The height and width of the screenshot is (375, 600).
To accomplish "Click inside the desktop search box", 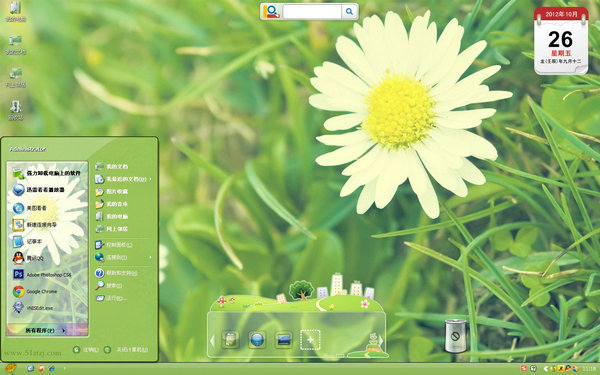I will 312,11.
